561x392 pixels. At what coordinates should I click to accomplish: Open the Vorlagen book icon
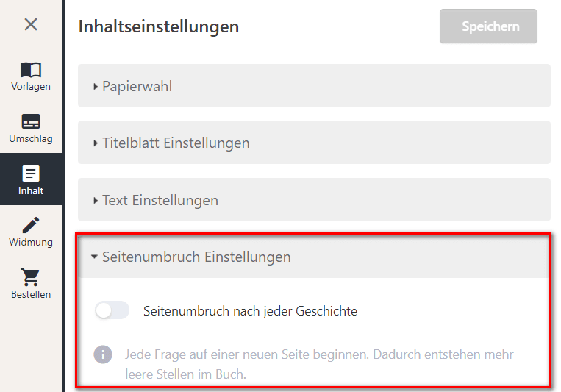pos(31,69)
